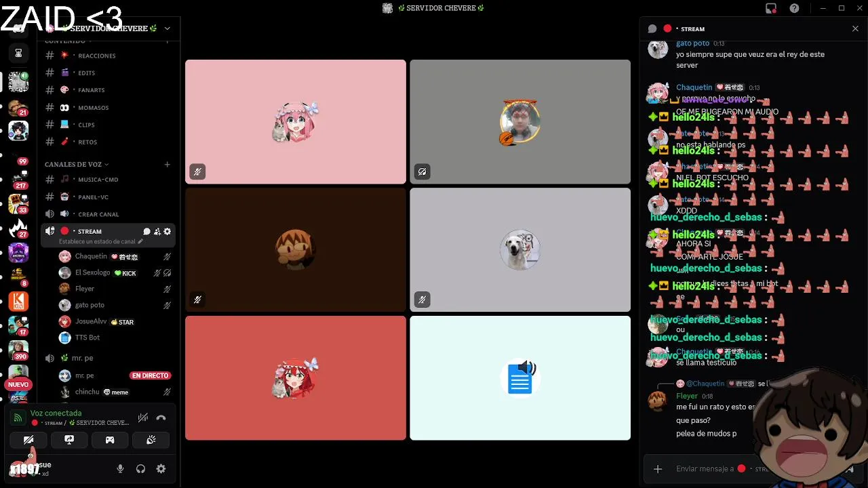This screenshot has width=868, height=488.
Task: Share your screen button
Action: click(x=69, y=440)
